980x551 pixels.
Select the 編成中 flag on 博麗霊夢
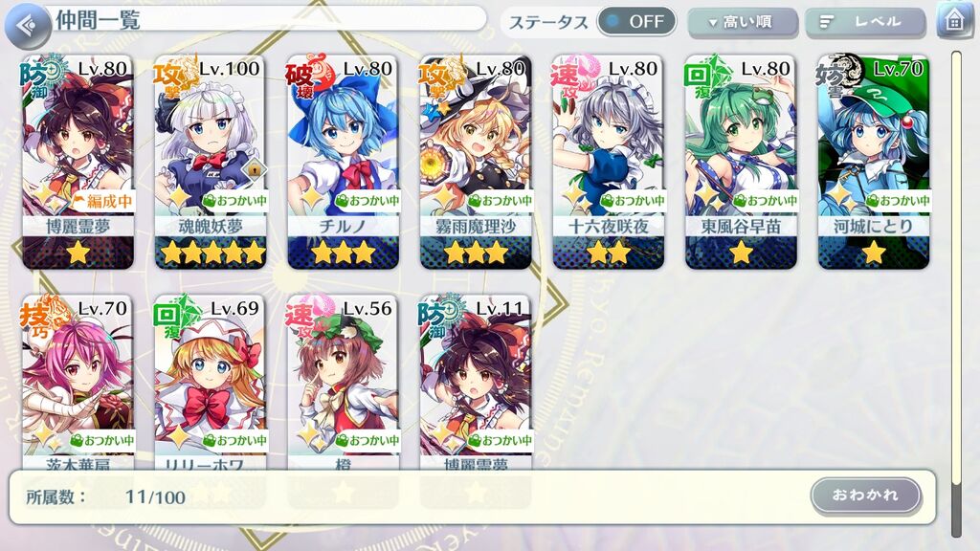tap(102, 201)
